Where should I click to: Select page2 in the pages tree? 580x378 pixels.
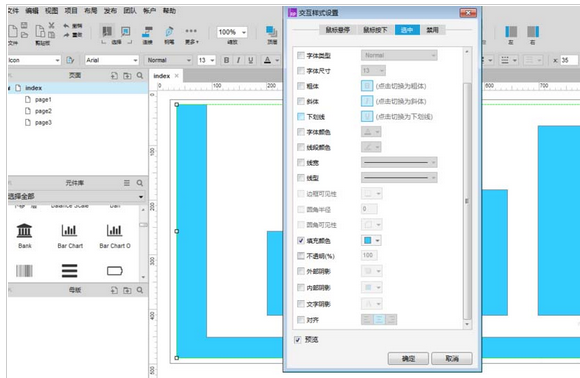point(43,111)
